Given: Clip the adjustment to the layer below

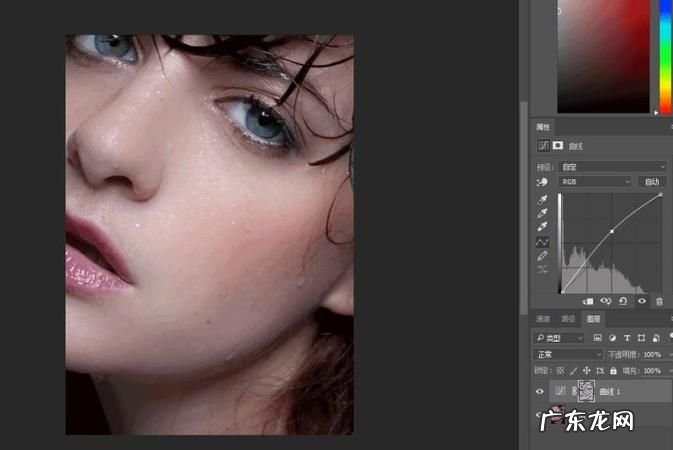Looking at the screenshot, I should [588, 301].
